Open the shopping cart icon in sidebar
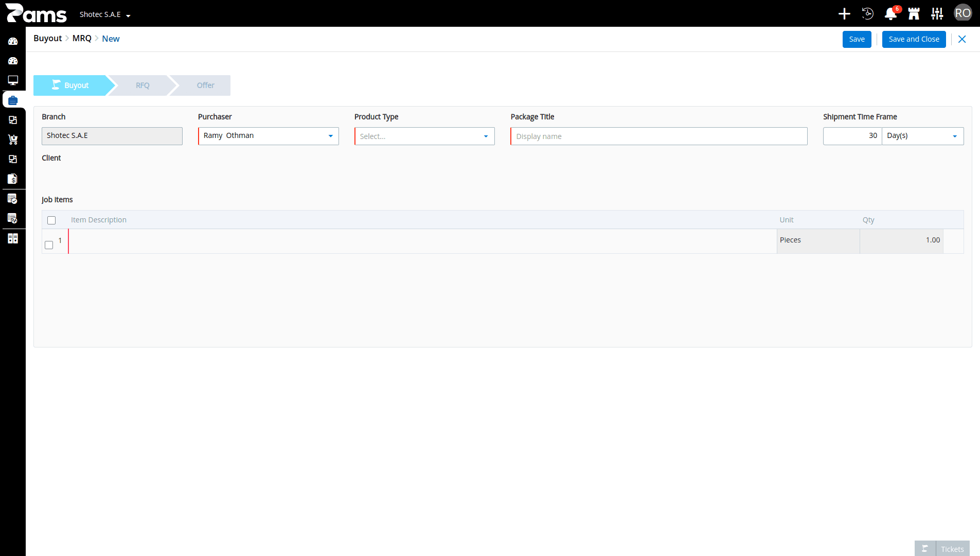 pos(13,140)
